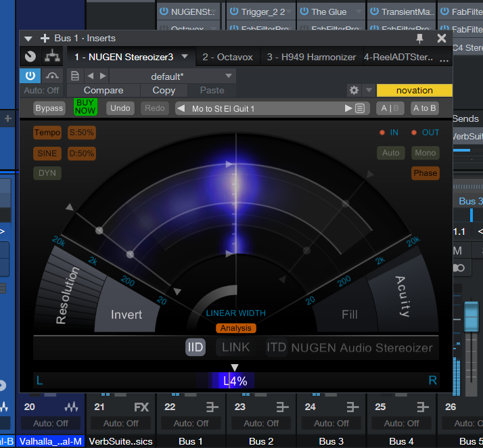Pin the Bus 1 Inserts window
Screen dimensions: 483x448
point(420,39)
